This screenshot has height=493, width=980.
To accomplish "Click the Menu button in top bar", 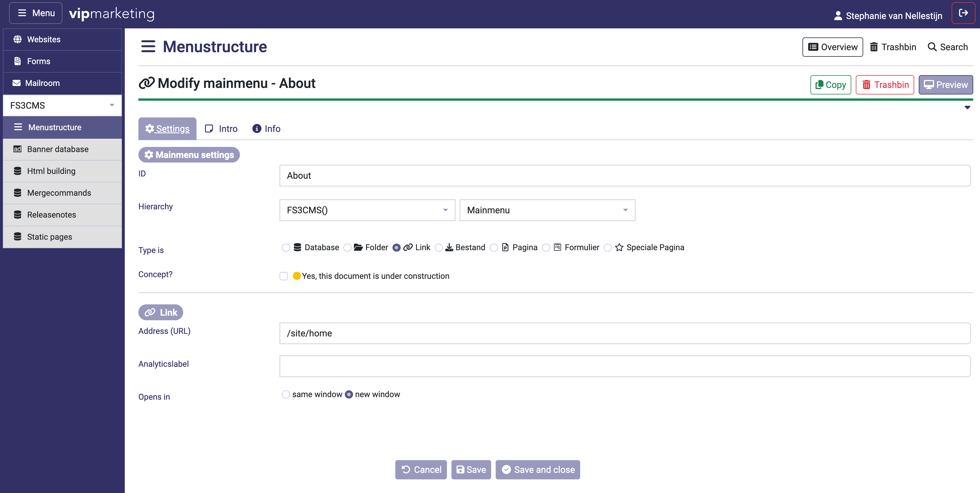I will (x=36, y=13).
